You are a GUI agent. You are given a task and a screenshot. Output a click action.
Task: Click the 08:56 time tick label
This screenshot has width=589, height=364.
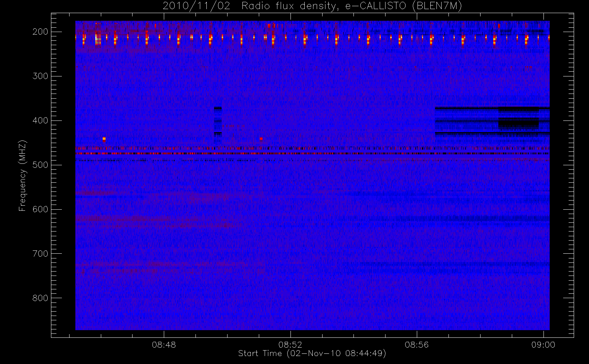pos(416,345)
